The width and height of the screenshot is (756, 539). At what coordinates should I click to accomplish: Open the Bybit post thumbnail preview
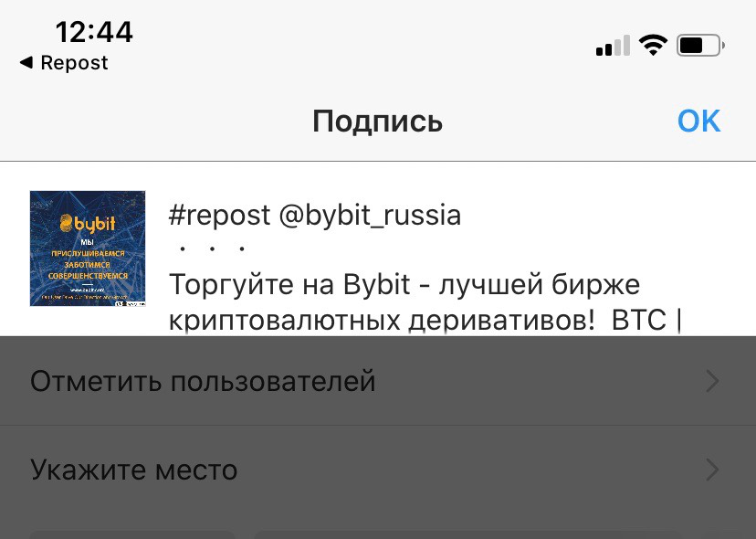[88, 248]
